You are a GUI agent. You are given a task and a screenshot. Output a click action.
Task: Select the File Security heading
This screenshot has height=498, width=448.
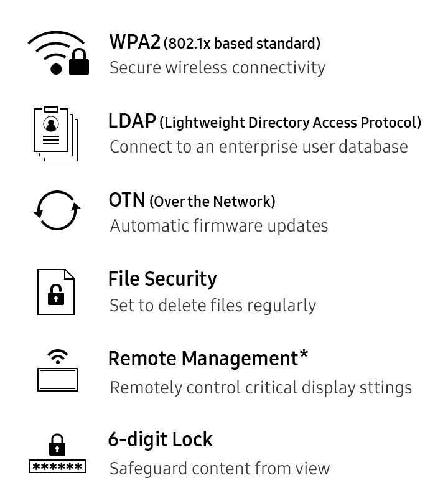coord(162,278)
